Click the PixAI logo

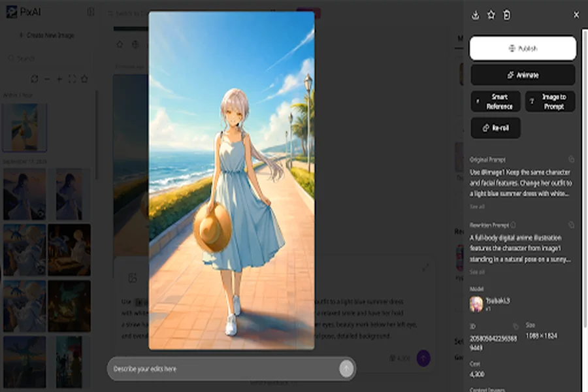[24, 12]
